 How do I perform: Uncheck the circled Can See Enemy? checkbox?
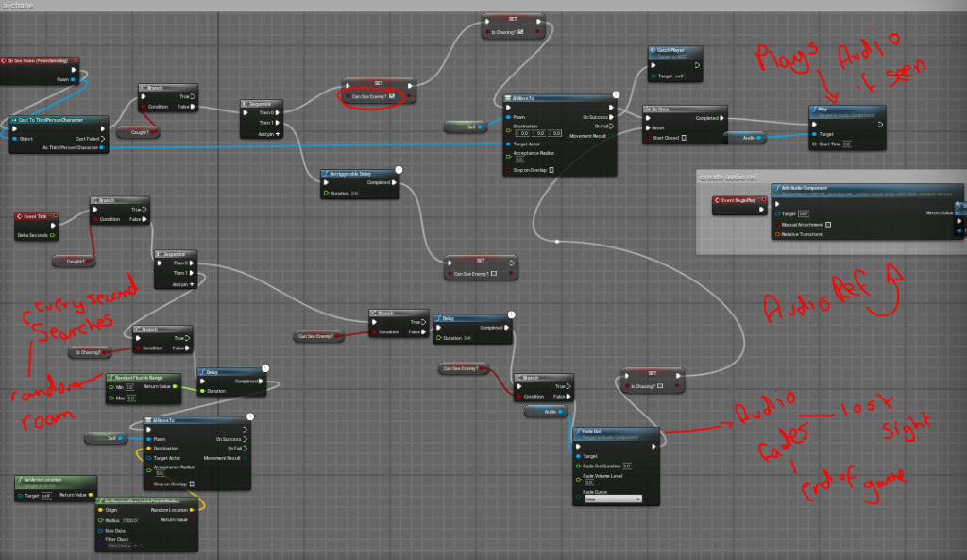click(x=390, y=96)
